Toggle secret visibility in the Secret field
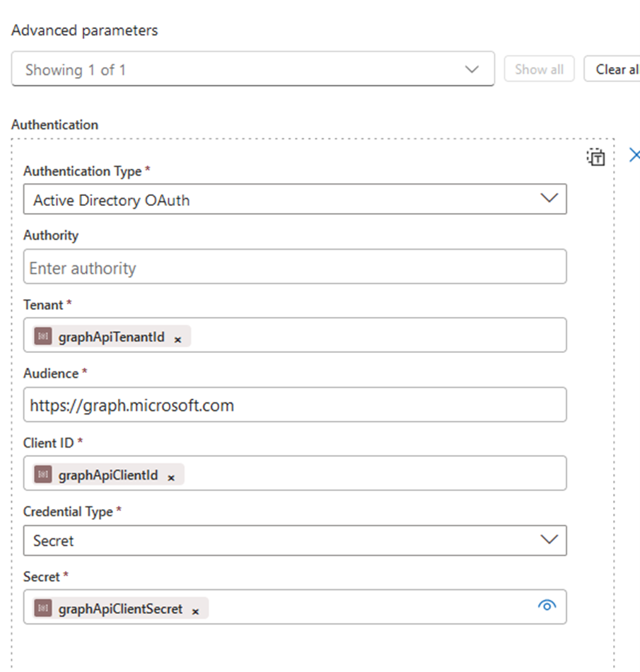 pyautogui.click(x=547, y=606)
